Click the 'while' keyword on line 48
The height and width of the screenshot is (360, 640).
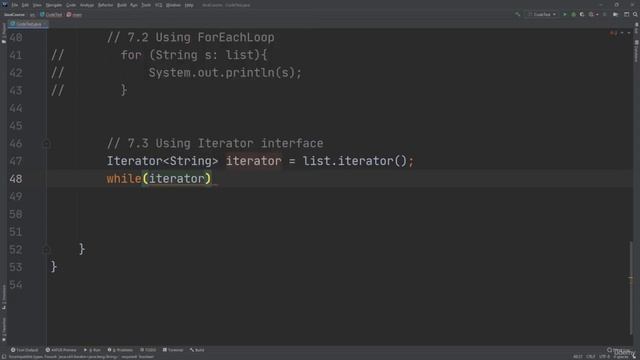click(x=124, y=179)
